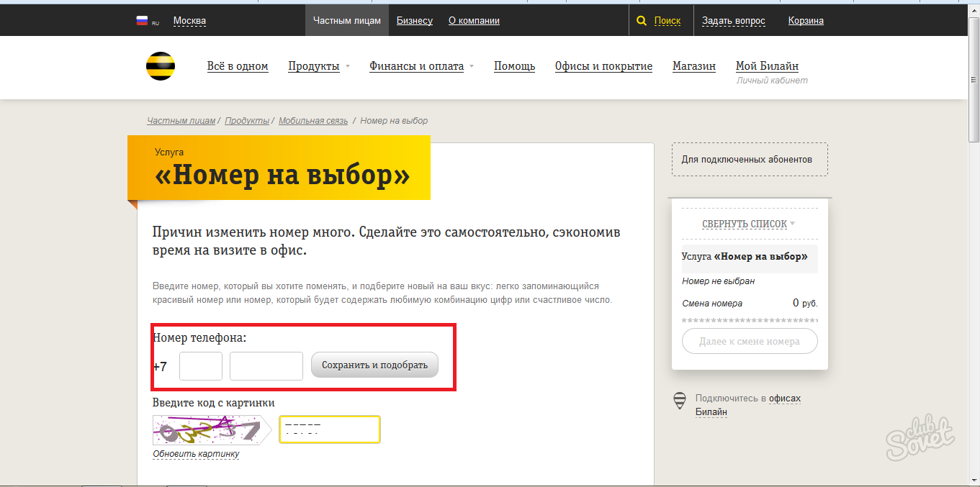Open the офисах Билайн link
Image resolution: width=980 pixels, height=487 pixels.
pyautogui.click(x=747, y=405)
